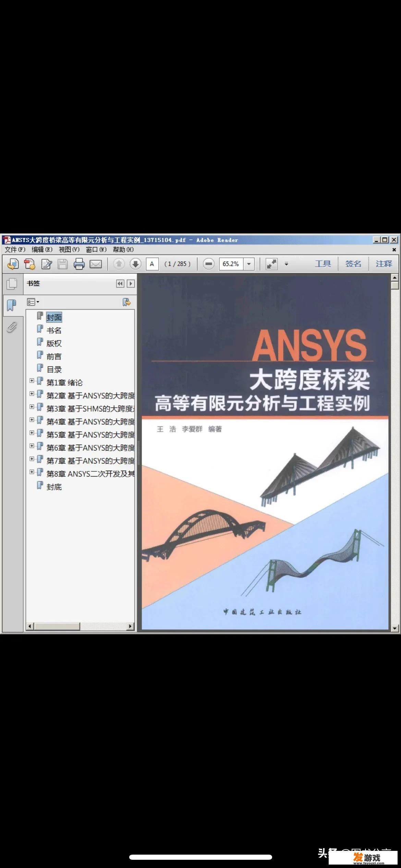
Task: Click bookmarks scrollbar right arrow
Action: pyautogui.click(x=130, y=626)
